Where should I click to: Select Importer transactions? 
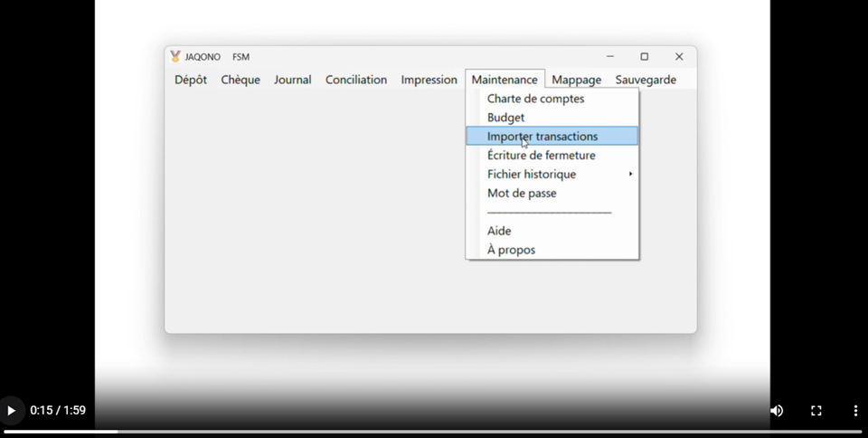[x=542, y=137]
